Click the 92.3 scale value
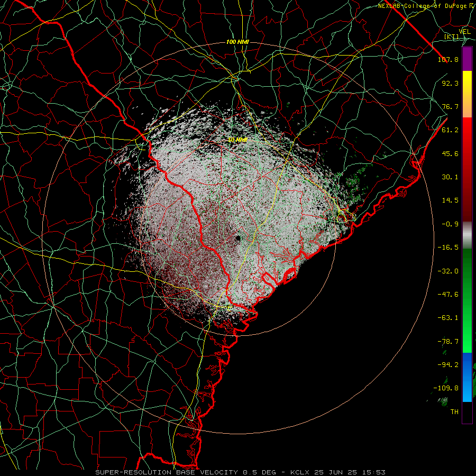Image resolution: width=476 pixels, height=476 pixels. (450, 83)
